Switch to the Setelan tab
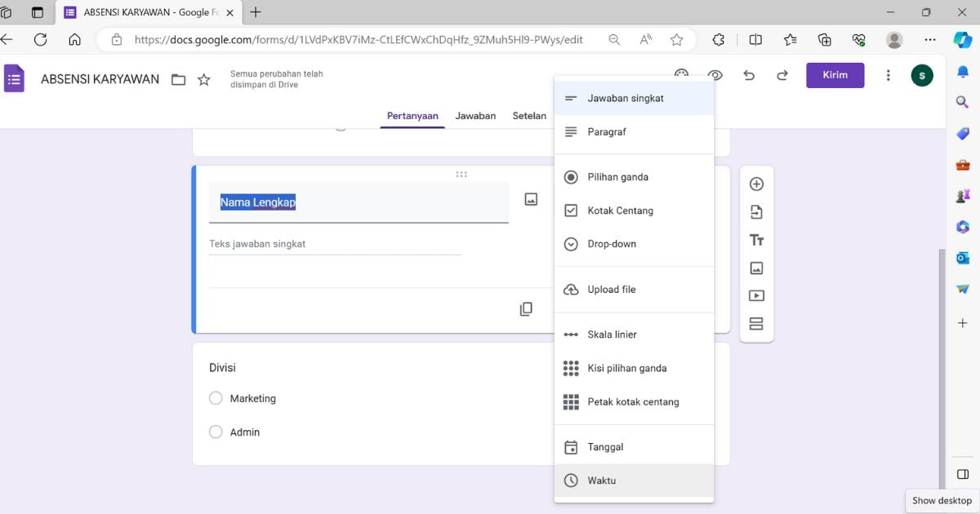Image resolution: width=980 pixels, height=514 pixels. coord(529,116)
